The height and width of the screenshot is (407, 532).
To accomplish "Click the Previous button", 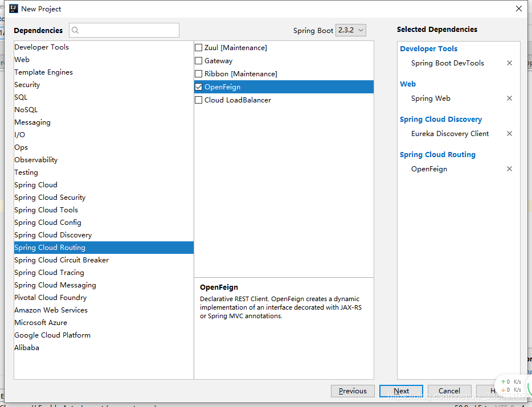I will pyautogui.click(x=353, y=391).
